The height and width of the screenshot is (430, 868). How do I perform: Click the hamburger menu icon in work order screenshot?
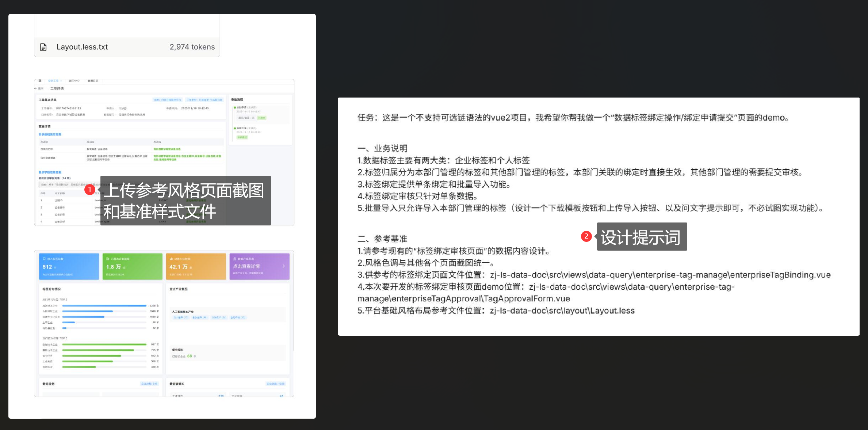[40, 81]
